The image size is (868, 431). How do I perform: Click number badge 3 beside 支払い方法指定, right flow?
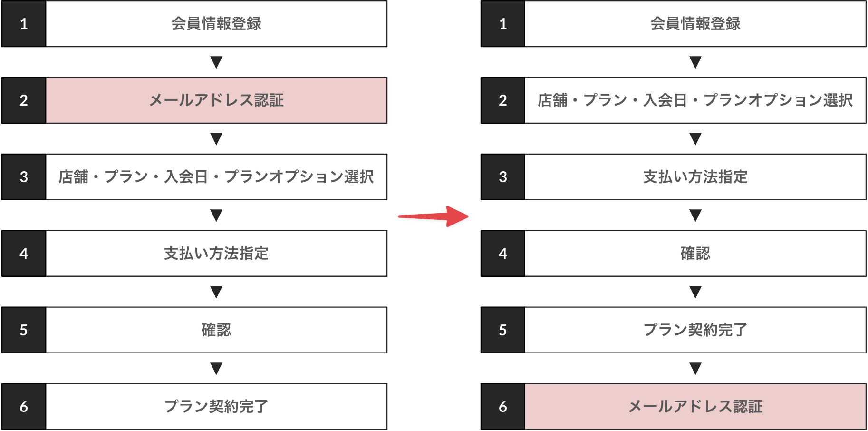point(503,177)
